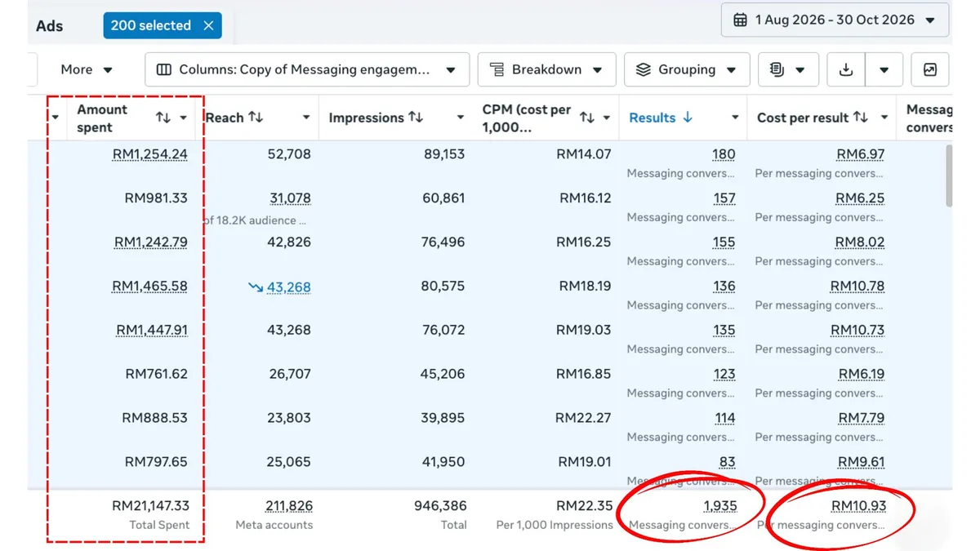Image resolution: width=980 pixels, height=551 pixels.
Task: Open the charts view icon button
Action: [930, 69]
